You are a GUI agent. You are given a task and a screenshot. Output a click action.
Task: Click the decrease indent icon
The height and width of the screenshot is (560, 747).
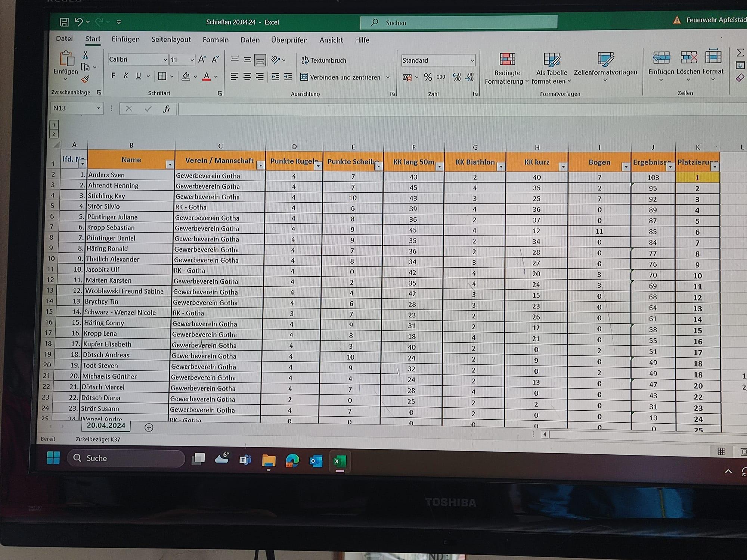coord(275,77)
